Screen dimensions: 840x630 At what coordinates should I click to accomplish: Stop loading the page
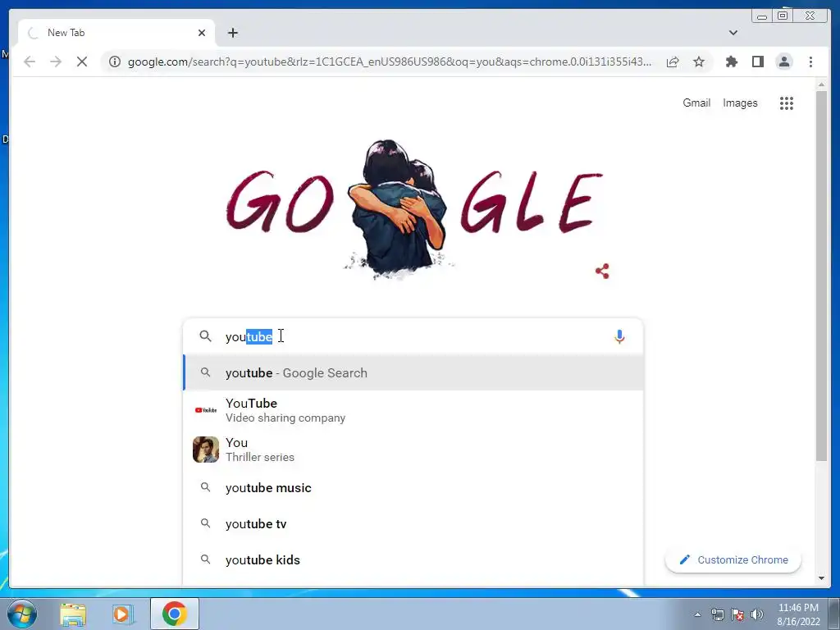[82, 62]
